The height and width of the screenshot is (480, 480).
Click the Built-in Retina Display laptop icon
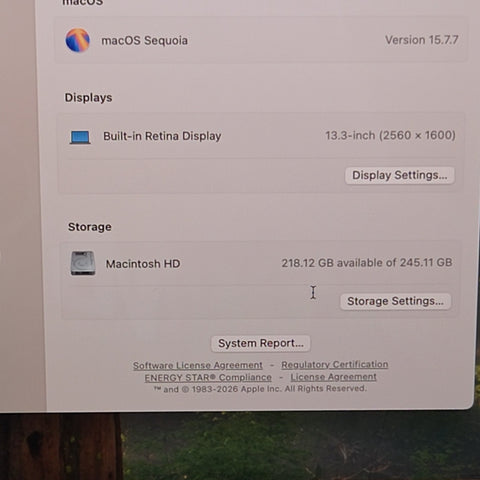click(x=80, y=137)
